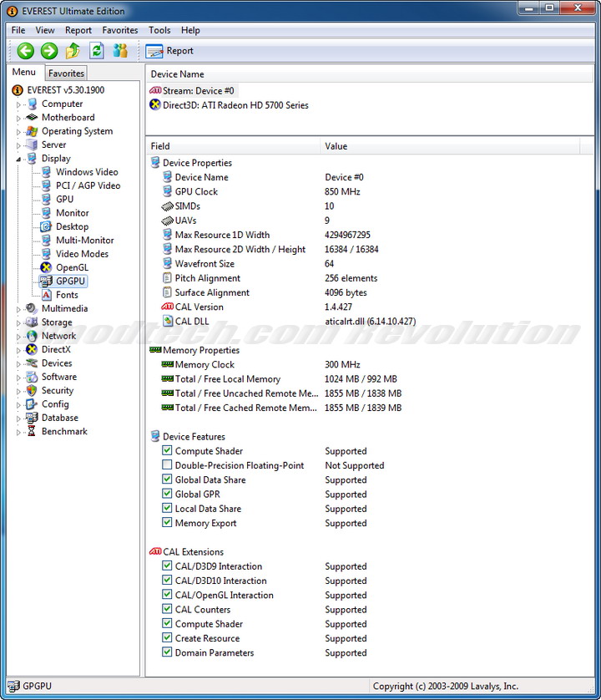
Task: Expand the DirectX tree node
Action: 18,351
